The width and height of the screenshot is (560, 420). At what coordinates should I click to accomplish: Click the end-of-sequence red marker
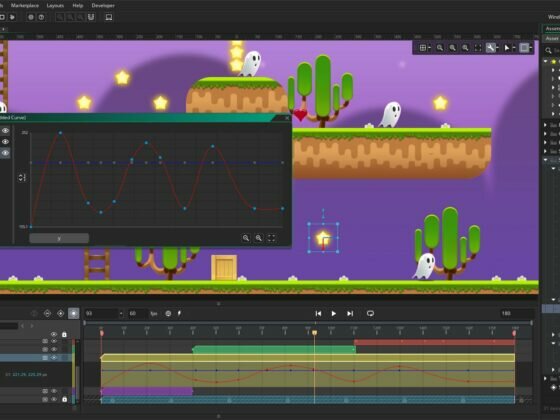tap(514, 333)
